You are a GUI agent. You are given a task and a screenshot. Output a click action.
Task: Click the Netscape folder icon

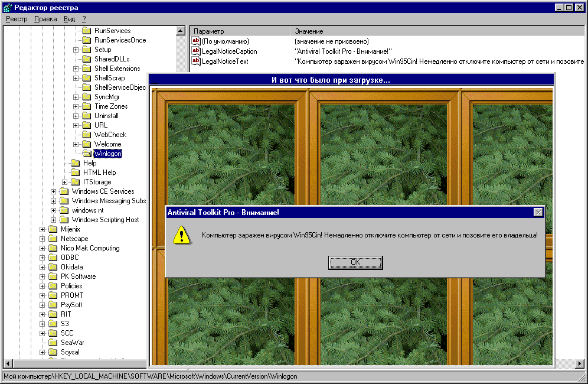53,238
